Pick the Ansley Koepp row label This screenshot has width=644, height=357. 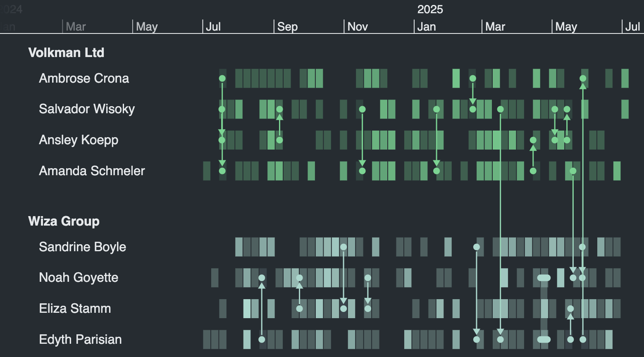(x=78, y=140)
